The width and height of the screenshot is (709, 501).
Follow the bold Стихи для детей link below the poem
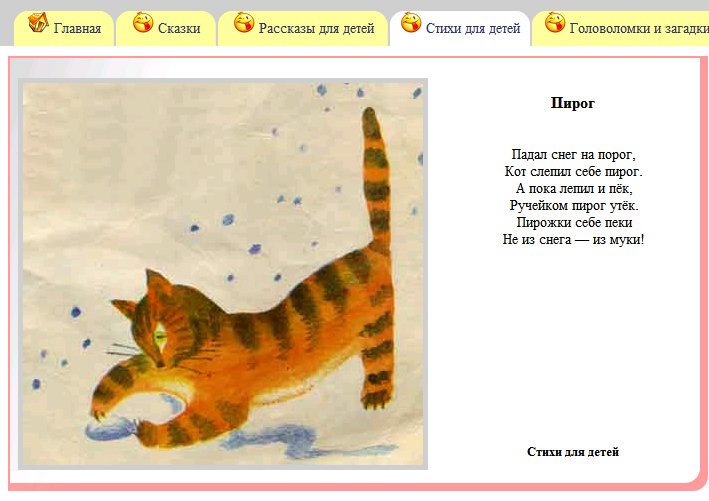point(573,452)
